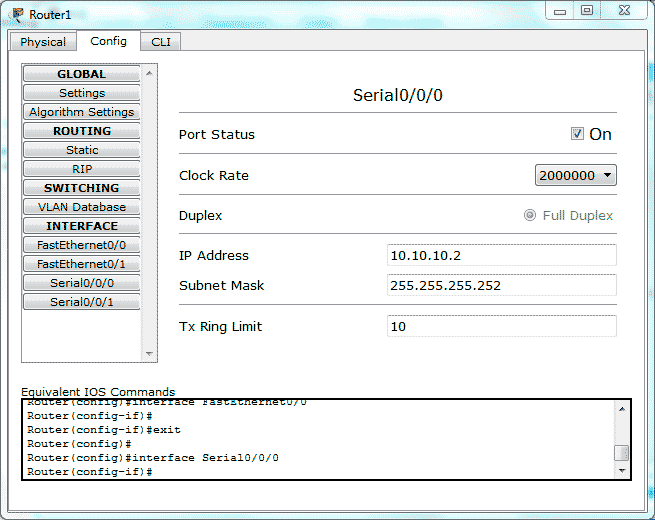Image resolution: width=655 pixels, height=520 pixels.
Task: Open the VLAN Database section
Action: click(82, 207)
